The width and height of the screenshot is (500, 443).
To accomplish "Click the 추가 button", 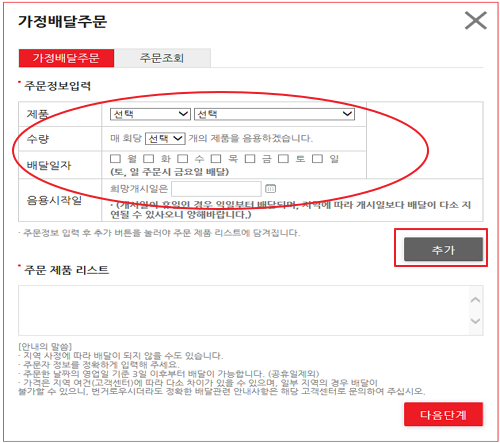I will click(x=443, y=249).
